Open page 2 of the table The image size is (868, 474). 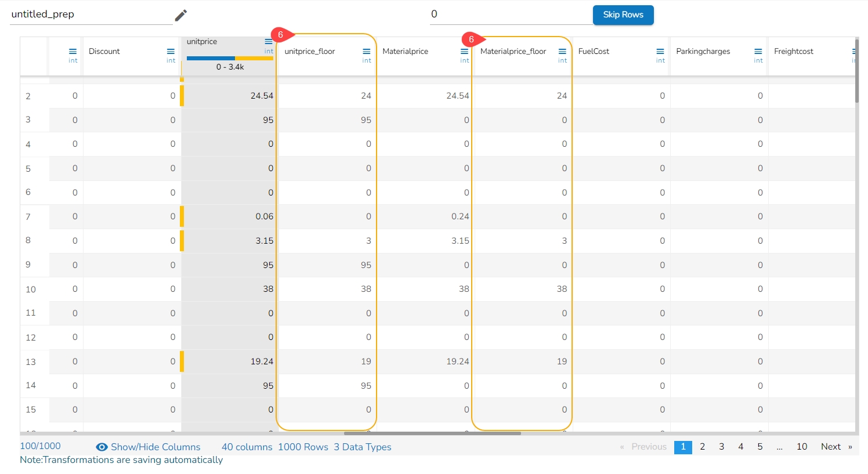pos(702,446)
